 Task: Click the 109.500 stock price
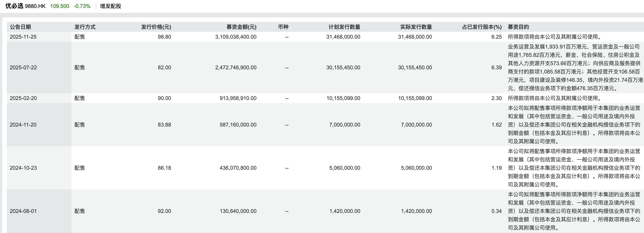(x=59, y=6)
